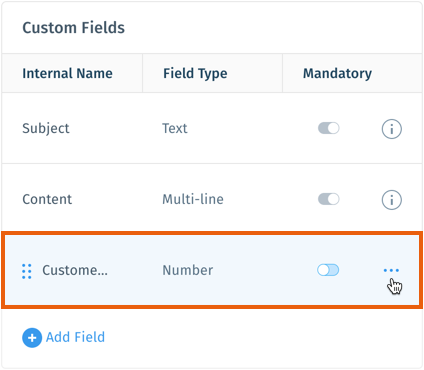424x370 pixels.
Task: Click the Field Type column header
Action: click(x=195, y=73)
